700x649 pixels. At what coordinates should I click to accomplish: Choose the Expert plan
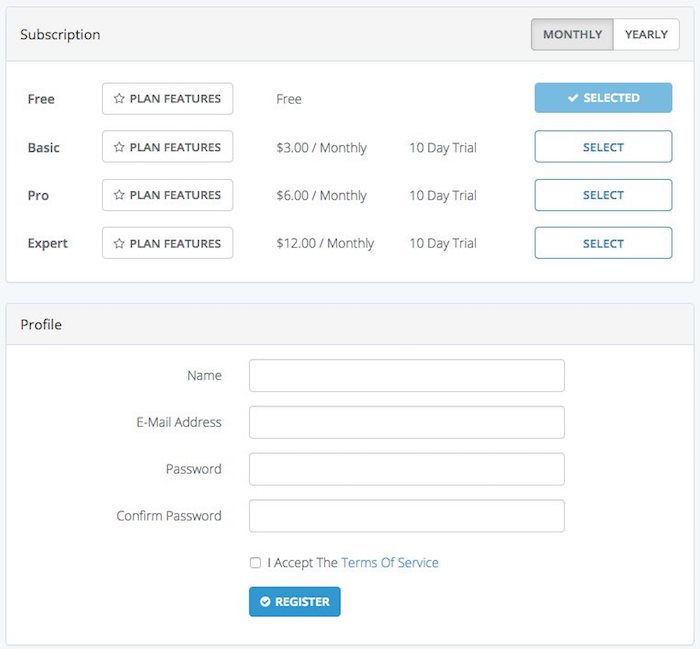point(603,243)
